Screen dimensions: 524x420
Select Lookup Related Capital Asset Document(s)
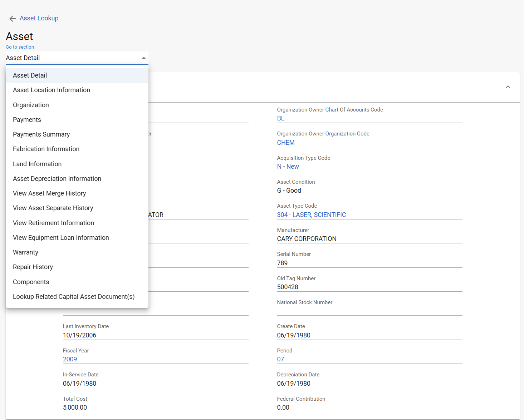coord(74,297)
